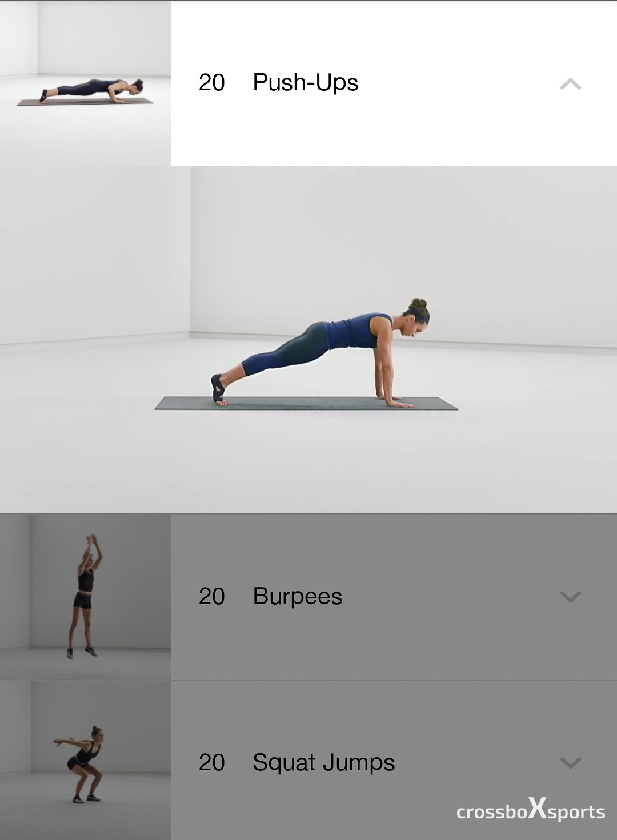
Task: Open the Squat Jumps preview thumbnail
Action: click(86, 761)
